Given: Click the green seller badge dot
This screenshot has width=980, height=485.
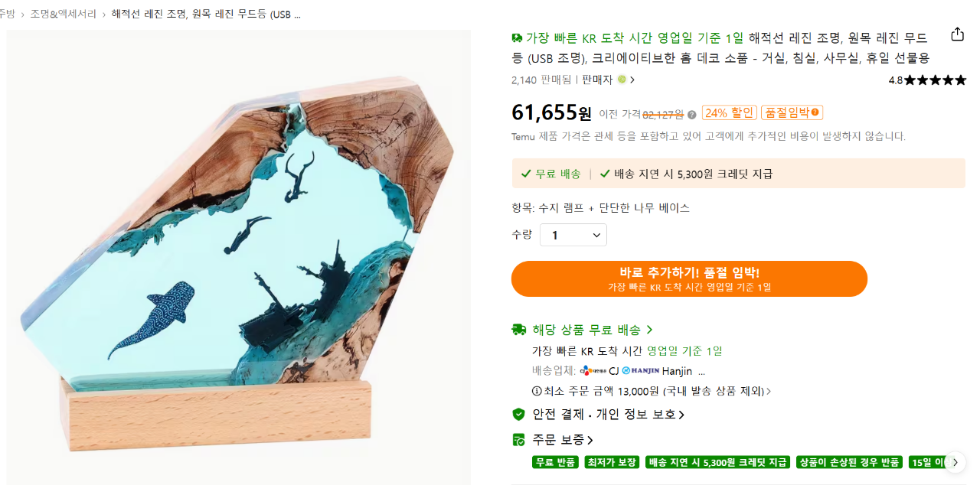Looking at the screenshot, I should tap(622, 80).
